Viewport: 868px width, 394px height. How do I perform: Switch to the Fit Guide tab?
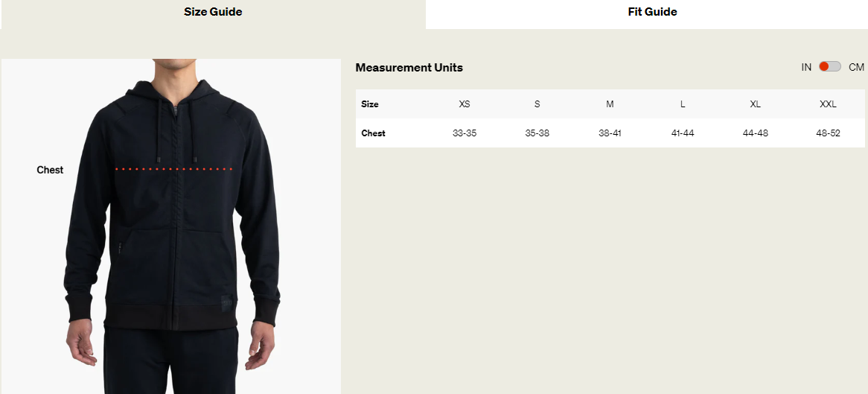pyautogui.click(x=652, y=12)
